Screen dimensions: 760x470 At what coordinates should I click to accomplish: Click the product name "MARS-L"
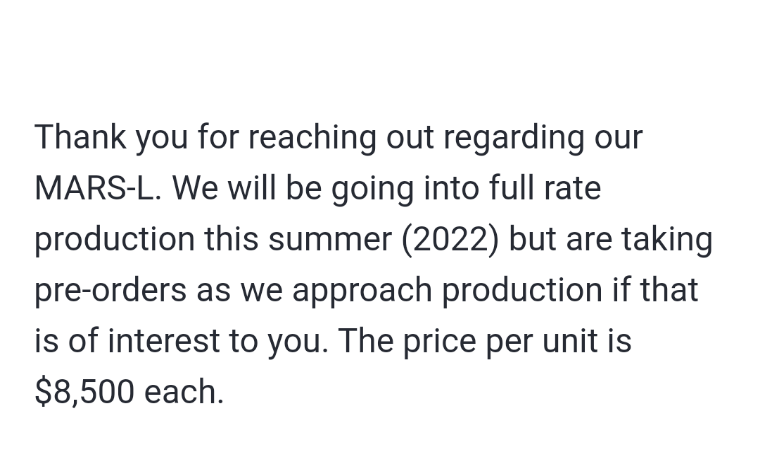93,188
